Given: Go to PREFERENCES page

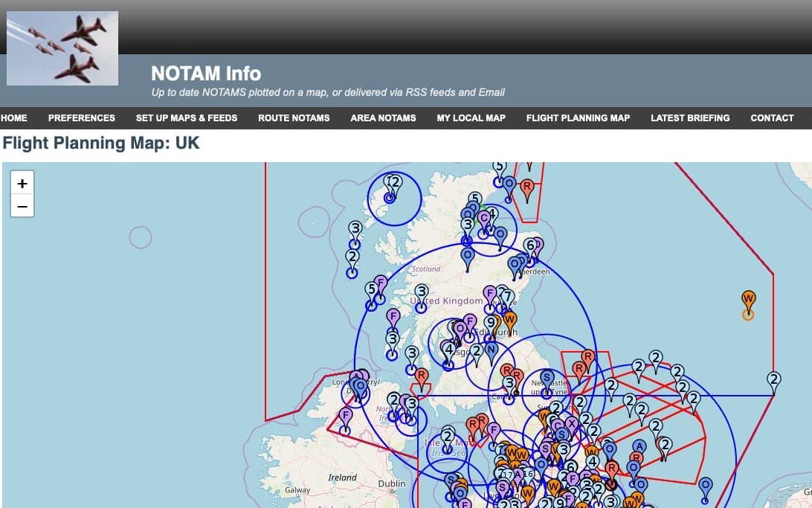Looking at the screenshot, I should [x=82, y=118].
